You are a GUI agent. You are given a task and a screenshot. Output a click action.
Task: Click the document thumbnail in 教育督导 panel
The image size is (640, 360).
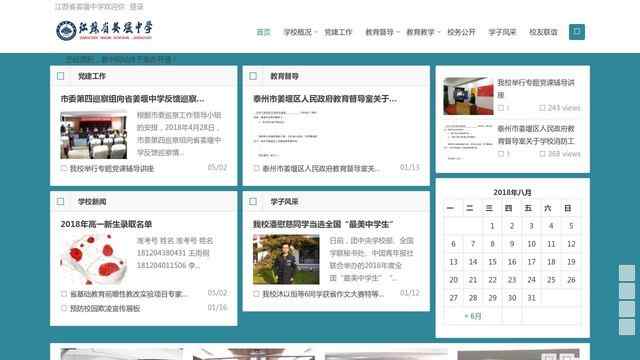(286, 135)
